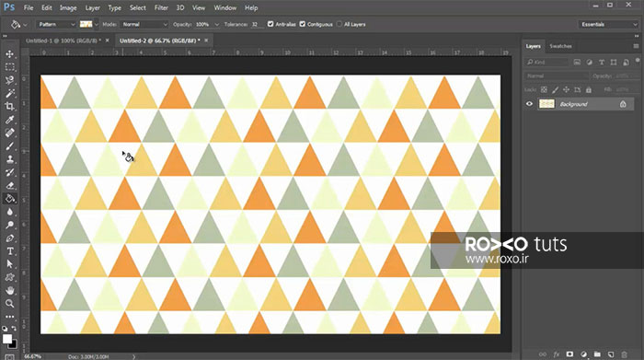Click the pattern preview swatch
Viewport: 644px width, 360px height.
[86, 24]
